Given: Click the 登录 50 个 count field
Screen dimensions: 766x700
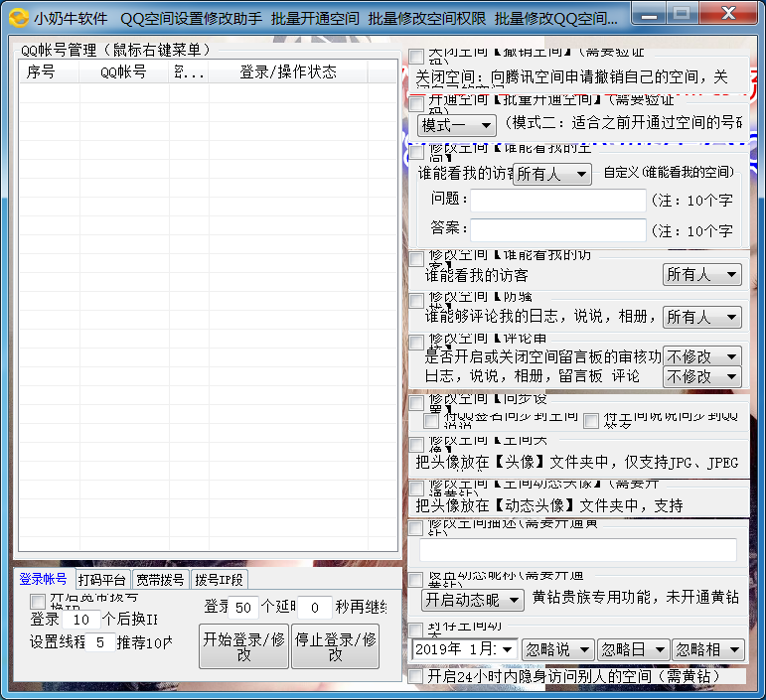Looking at the screenshot, I should [243, 608].
